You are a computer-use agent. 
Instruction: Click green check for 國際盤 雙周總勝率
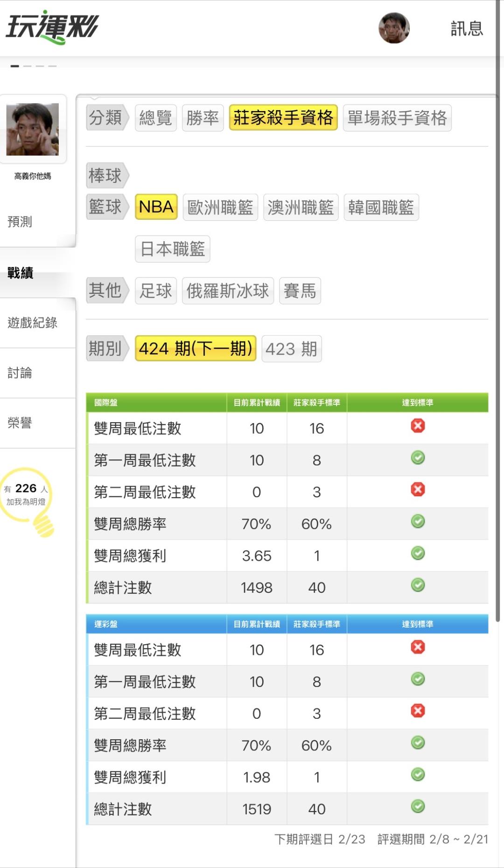[418, 521]
